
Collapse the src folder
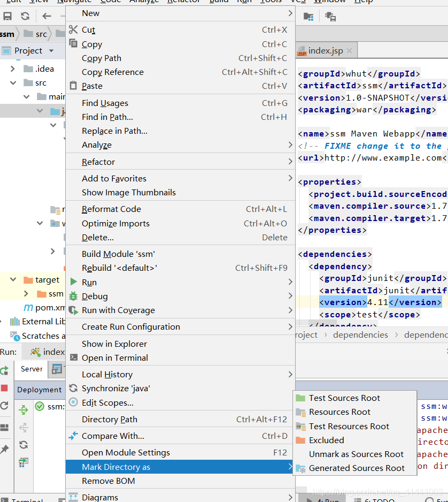(13, 83)
